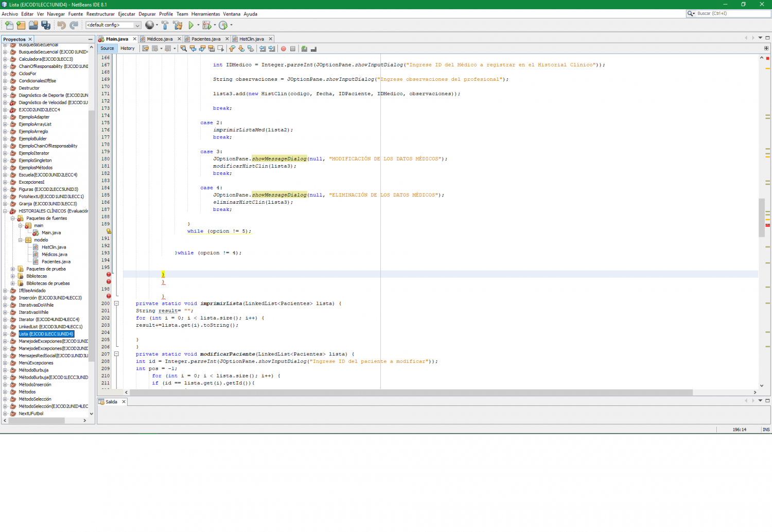This screenshot has height=532, width=772.
Task: Click the Buscar search field
Action: click(733, 13)
